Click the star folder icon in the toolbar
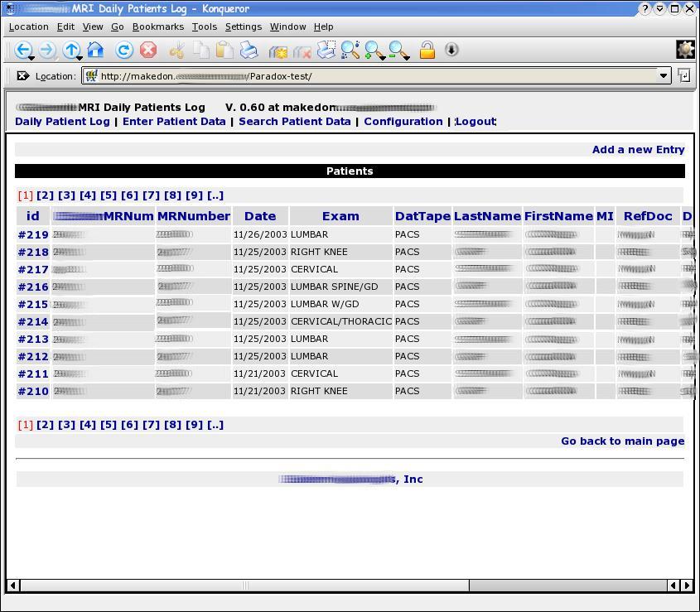The height and width of the screenshot is (612, 700). (278, 52)
